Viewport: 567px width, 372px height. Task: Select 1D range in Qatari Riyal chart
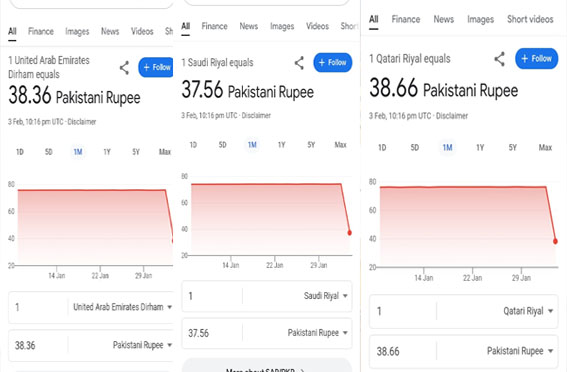[x=382, y=147]
